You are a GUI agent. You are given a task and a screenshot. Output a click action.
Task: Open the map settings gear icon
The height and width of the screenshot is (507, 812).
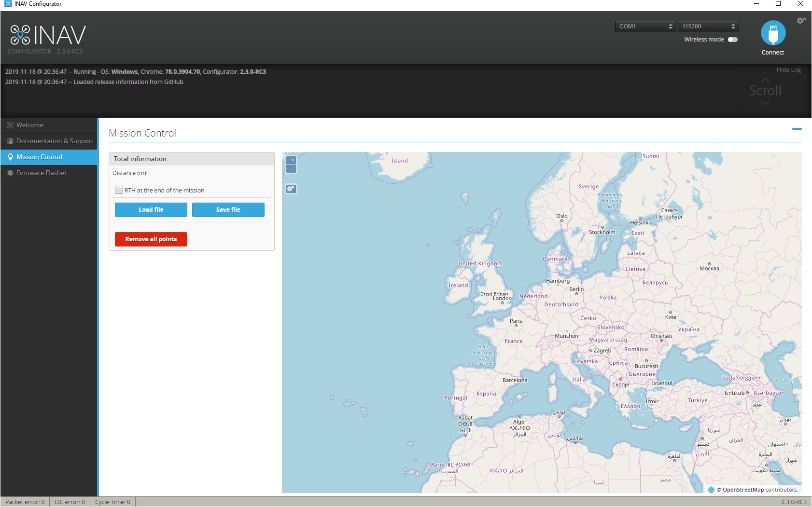tap(290, 189)
